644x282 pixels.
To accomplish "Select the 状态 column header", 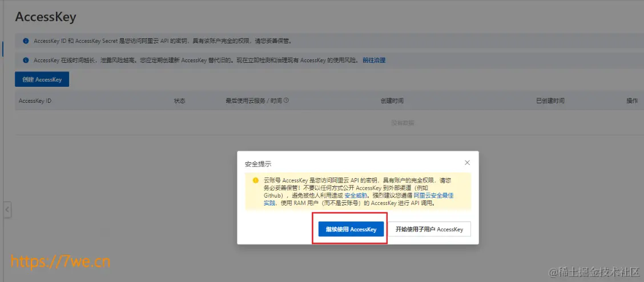I will tap(179, 101).
